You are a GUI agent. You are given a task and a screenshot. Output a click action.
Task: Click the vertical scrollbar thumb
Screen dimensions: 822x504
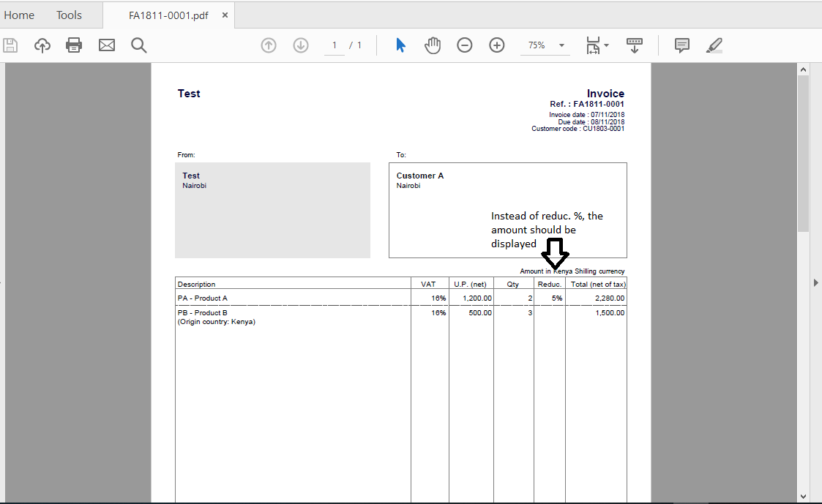803,154
